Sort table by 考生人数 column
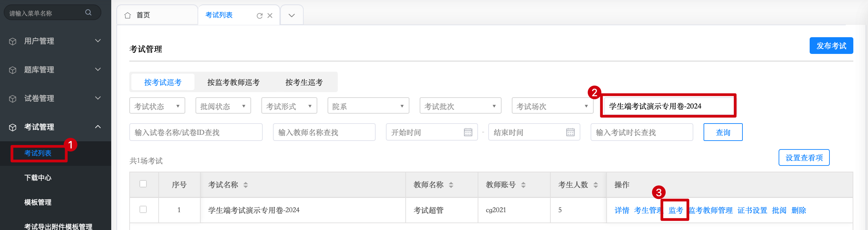The height and width of the screenshot is (230, 868). point(596,185)
